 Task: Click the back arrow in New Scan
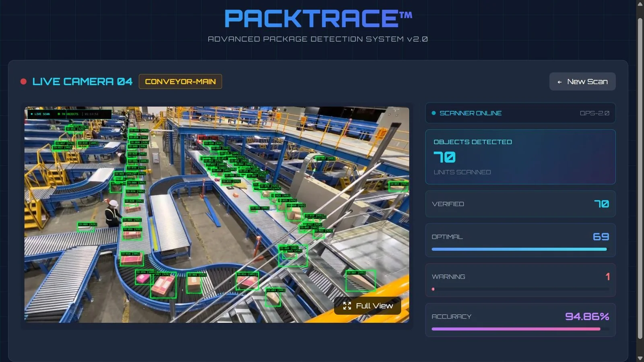click(x=559, y=82)
